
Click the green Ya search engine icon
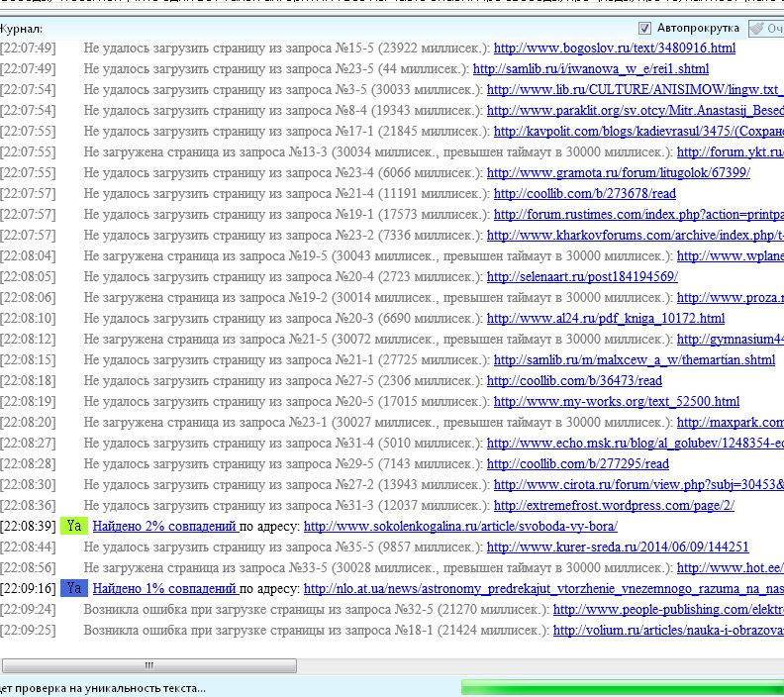point(73,526)
